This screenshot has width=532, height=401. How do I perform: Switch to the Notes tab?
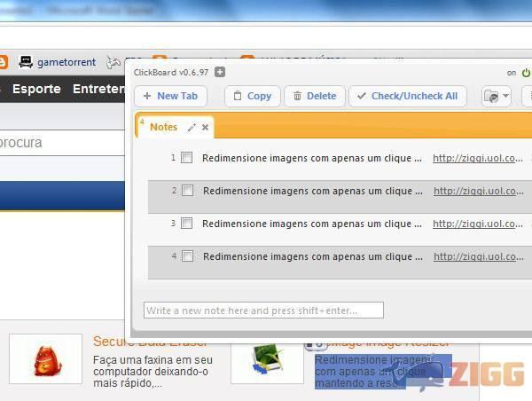[x=163, y=127]
